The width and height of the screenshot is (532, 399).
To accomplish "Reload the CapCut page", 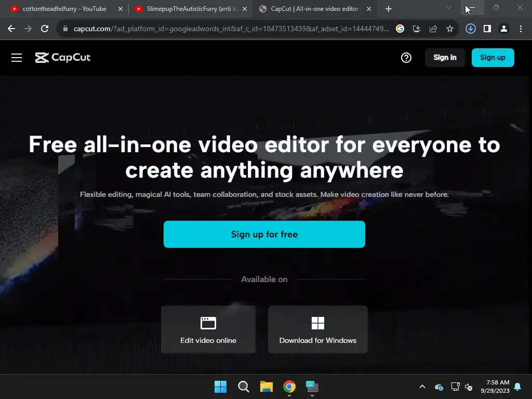I will (x=45, y=29).
